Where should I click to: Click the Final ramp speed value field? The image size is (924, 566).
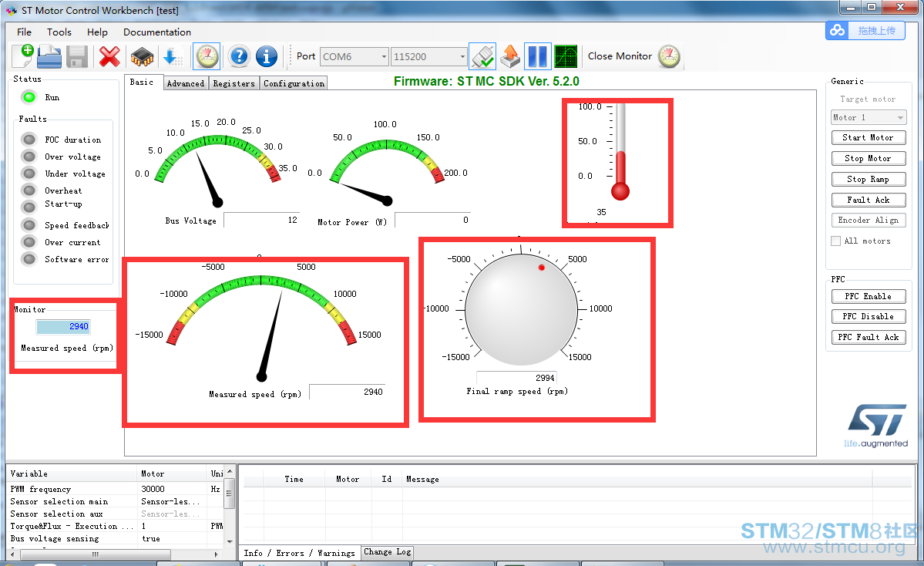(x=517, y=377)
